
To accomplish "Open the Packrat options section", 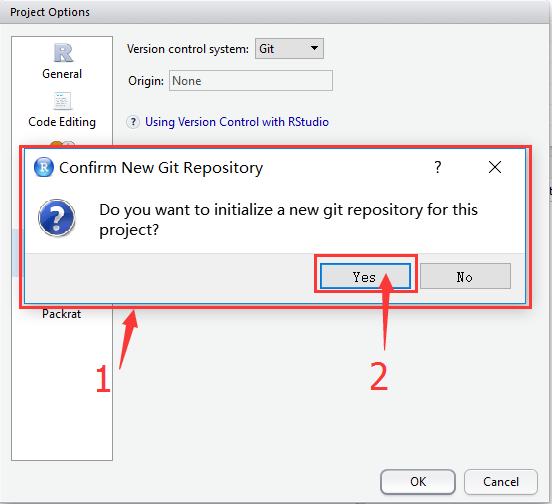I will click(61, 314).
